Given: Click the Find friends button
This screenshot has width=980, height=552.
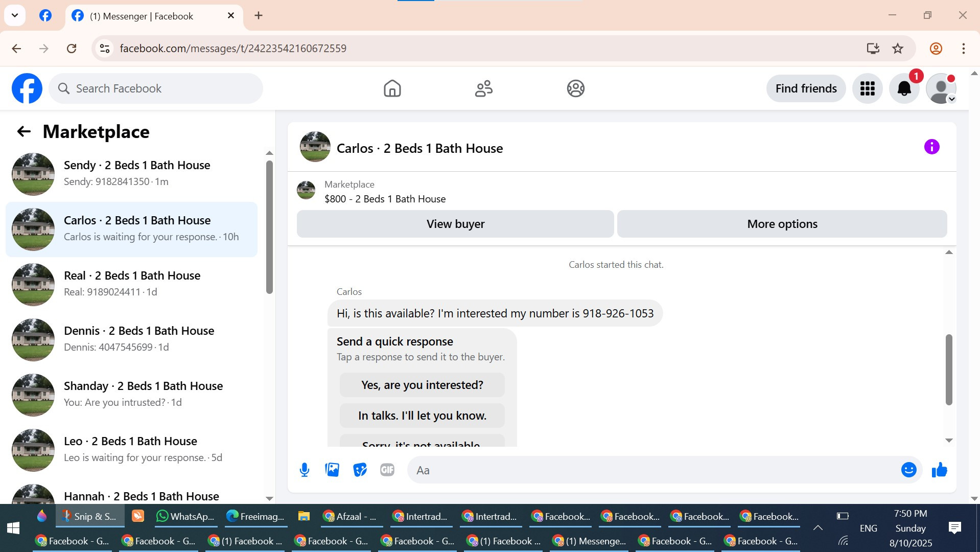Looking at the screenshot, I should click(806, 88).
